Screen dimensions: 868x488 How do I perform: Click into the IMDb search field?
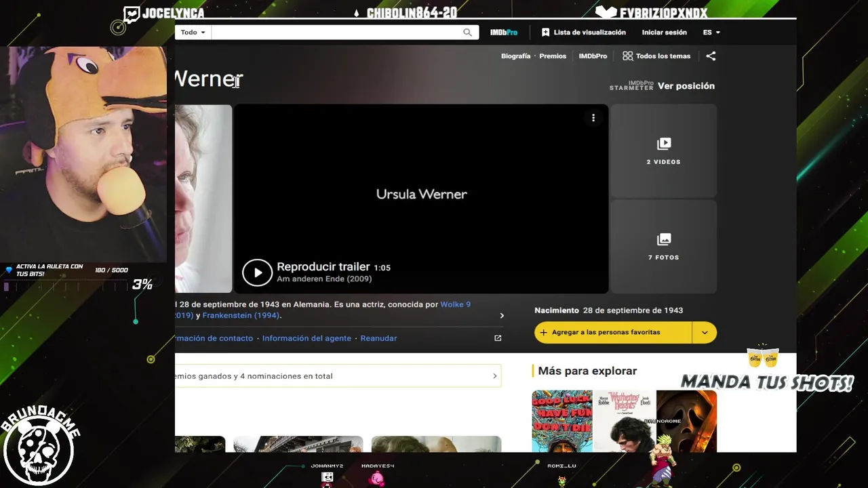(x=336, y=33)
